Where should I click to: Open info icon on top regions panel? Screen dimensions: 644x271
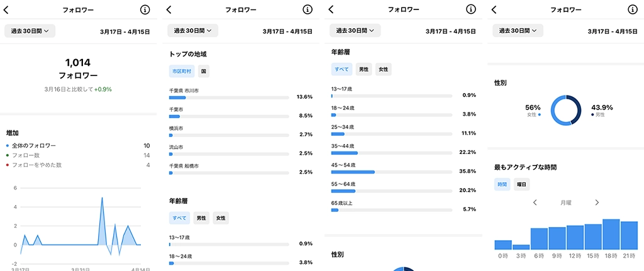[x=308, y=9]
